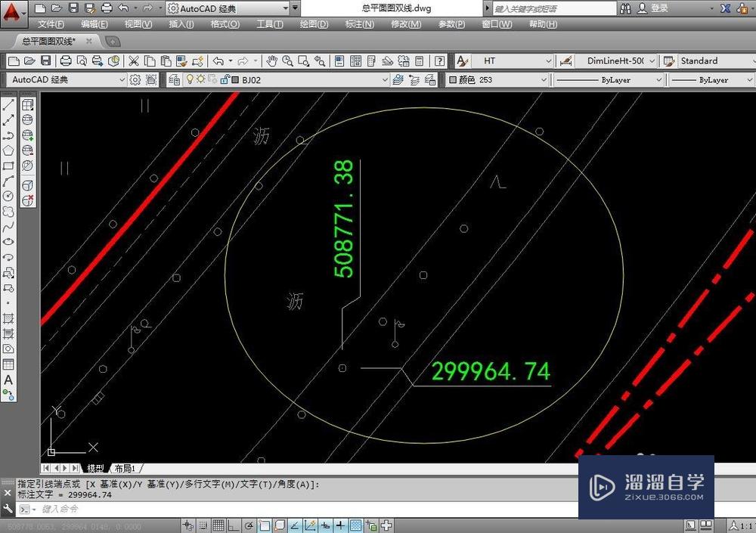Click the Match Properties toolbar icon
Screen dimensions: 756x533
pos(182,60)
